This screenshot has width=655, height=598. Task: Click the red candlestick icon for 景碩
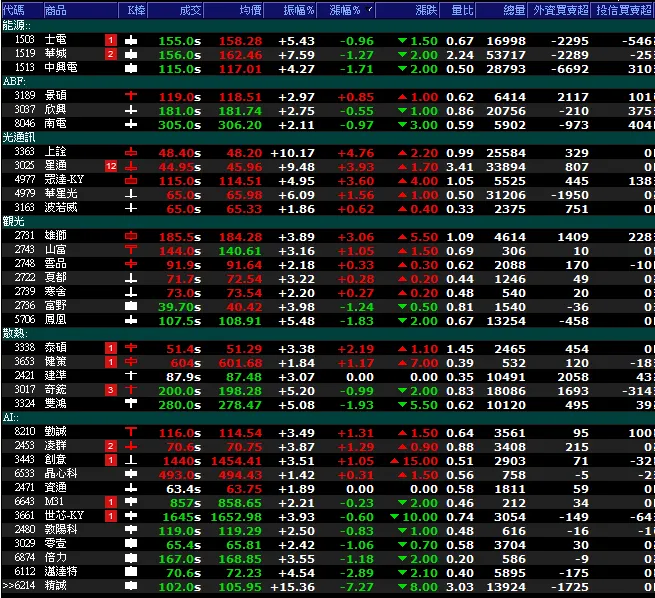[x=131, y=96]
